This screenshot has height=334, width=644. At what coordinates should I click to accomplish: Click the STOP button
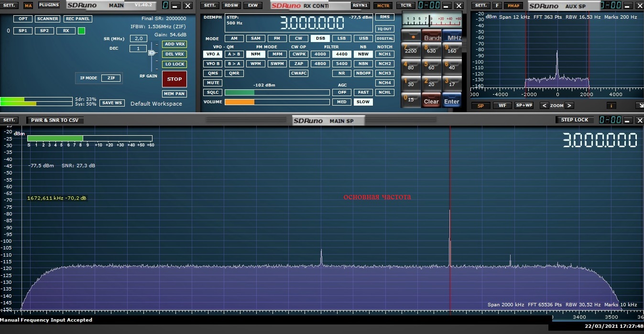point(175,79)
